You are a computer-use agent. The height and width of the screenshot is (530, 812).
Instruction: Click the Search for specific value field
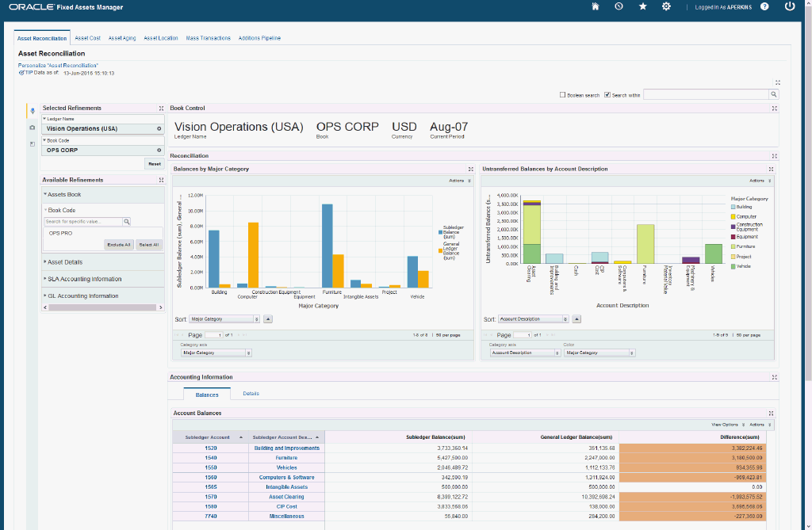tap(82, 222)
